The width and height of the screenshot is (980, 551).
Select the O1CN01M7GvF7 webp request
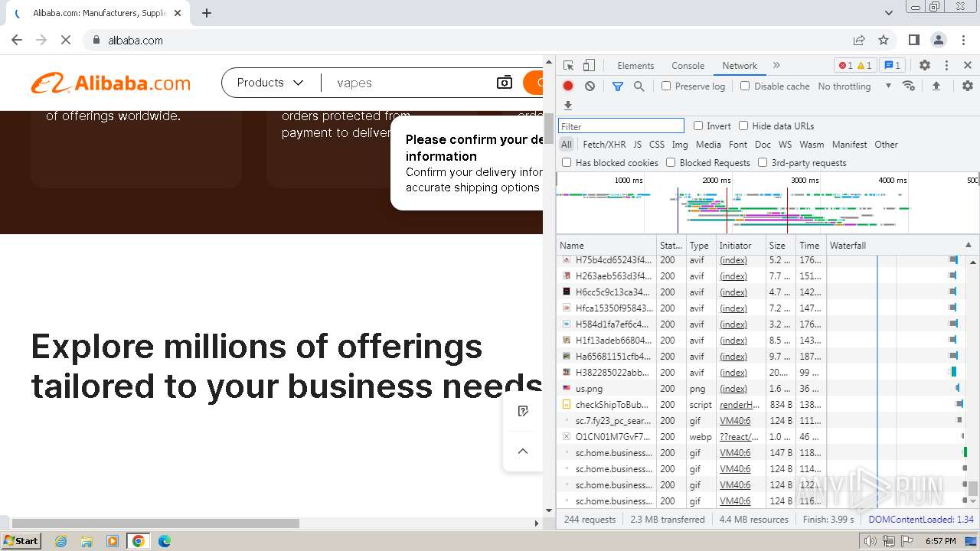pyautogui.click(x=612, y=437)
